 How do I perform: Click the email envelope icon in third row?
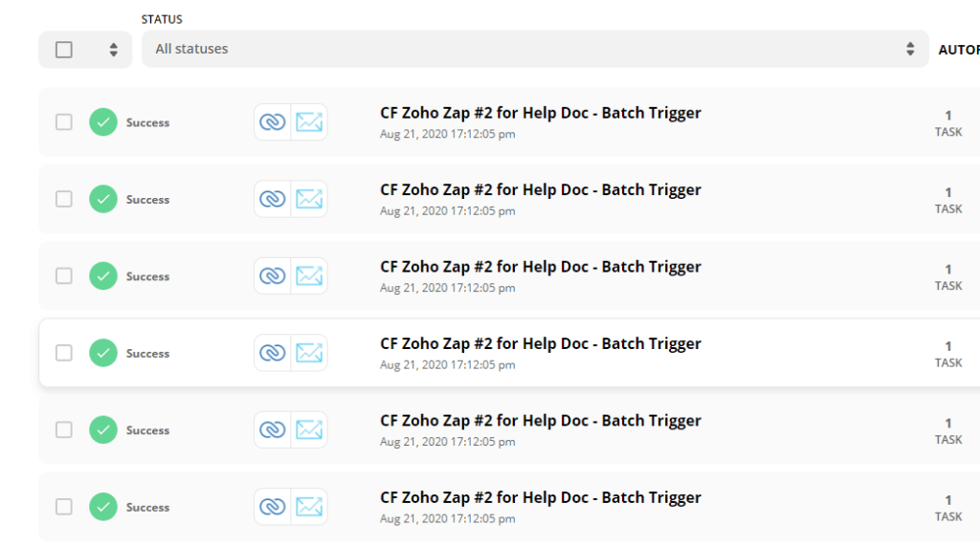(x=309, y=275)
